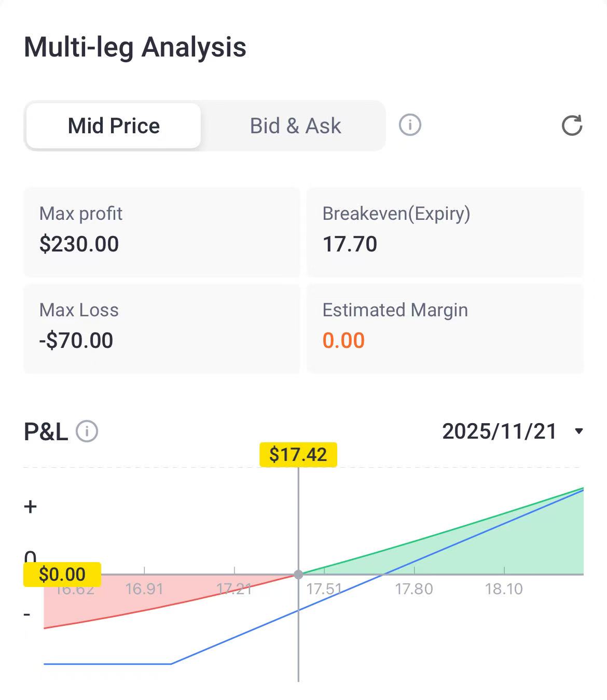Select the Mid Price pricing mode
607x700 pixels.
coord(113,125)
